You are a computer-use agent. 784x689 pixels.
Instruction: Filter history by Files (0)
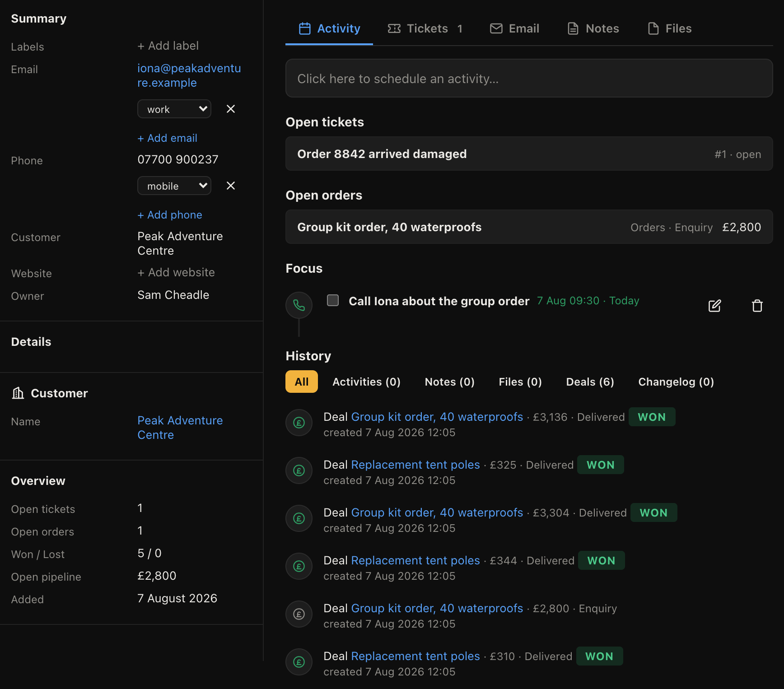click(x=520, y=382)
